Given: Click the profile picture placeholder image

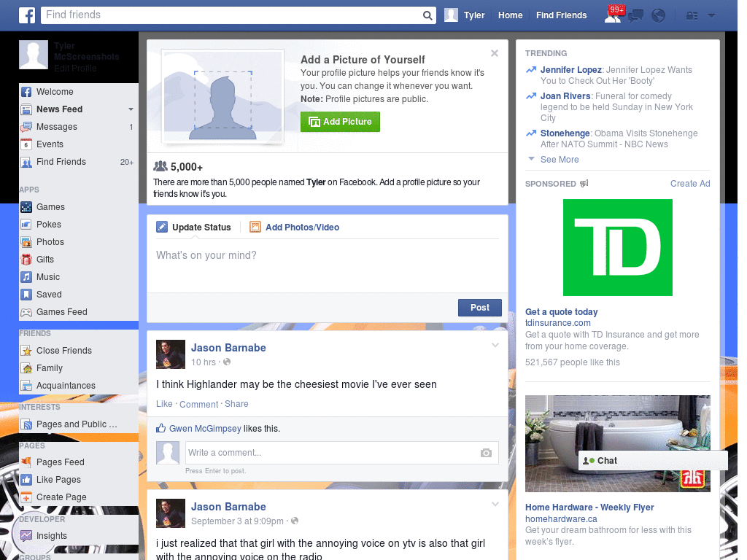Looking at the screenshot, I should click(x=223, y=97).
